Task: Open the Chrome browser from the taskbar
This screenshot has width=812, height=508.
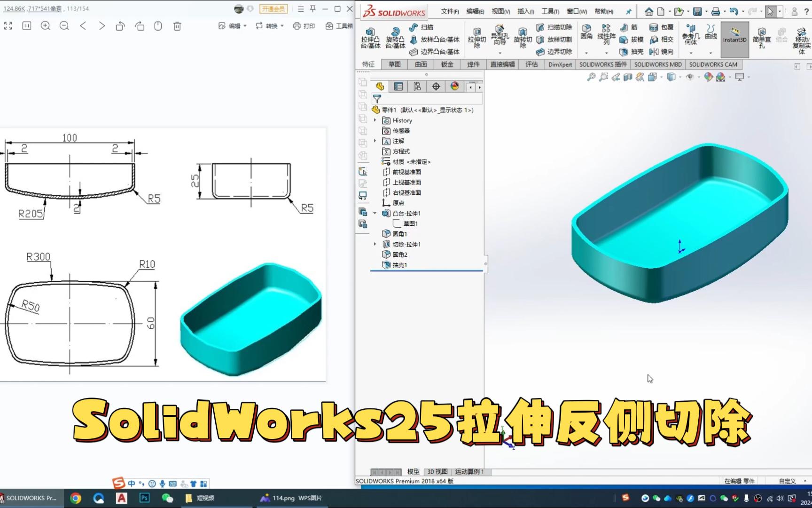Action: click(x=76, y=498)
